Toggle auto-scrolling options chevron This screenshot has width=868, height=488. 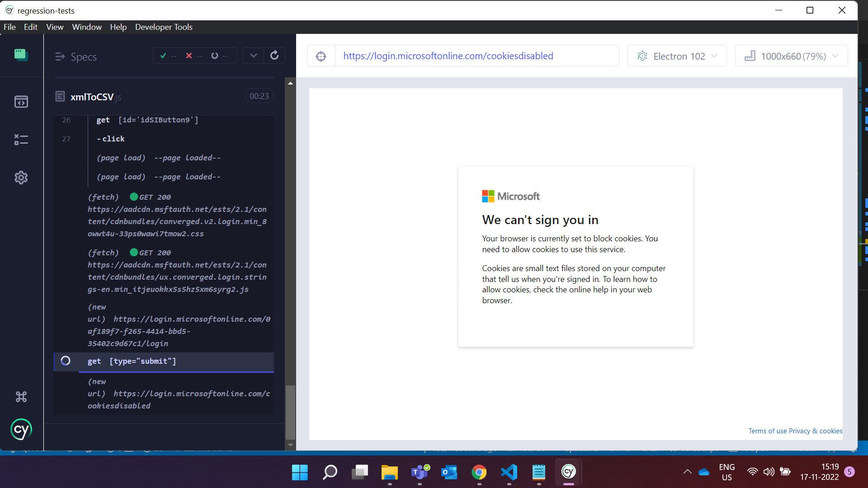pos(253,56)
